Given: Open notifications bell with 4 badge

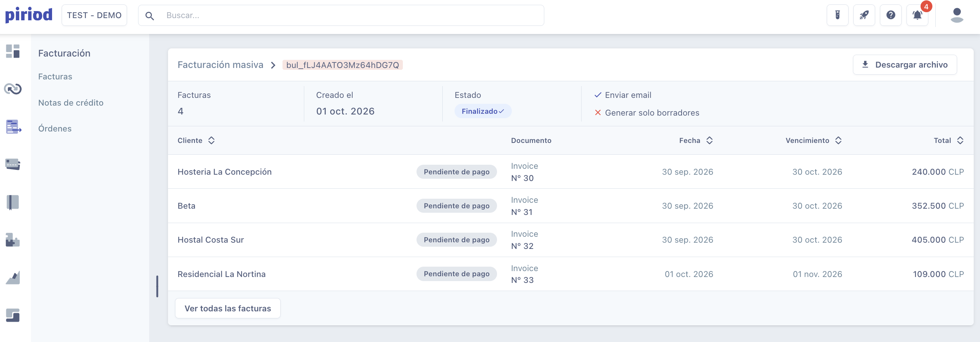Looking at the screenshot, I should (917, 15).
